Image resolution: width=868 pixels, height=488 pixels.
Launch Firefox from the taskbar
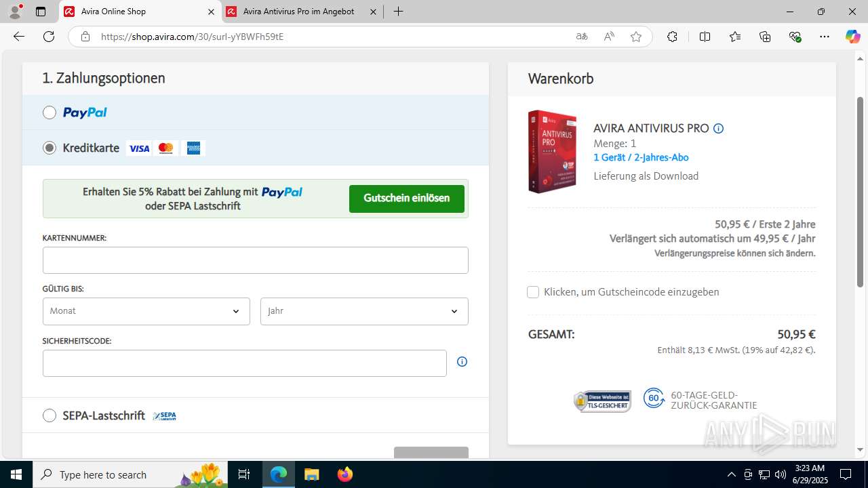(x=344, y=474)
